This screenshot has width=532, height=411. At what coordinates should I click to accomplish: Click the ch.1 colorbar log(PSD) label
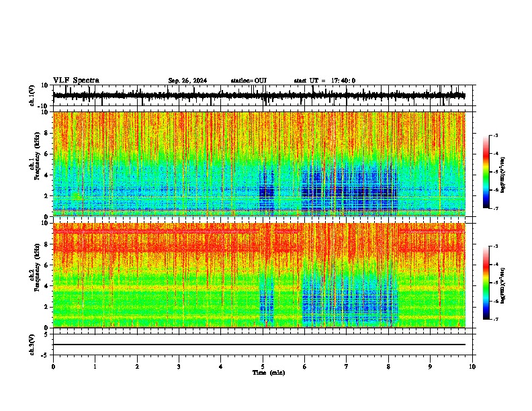pos(503,175)
